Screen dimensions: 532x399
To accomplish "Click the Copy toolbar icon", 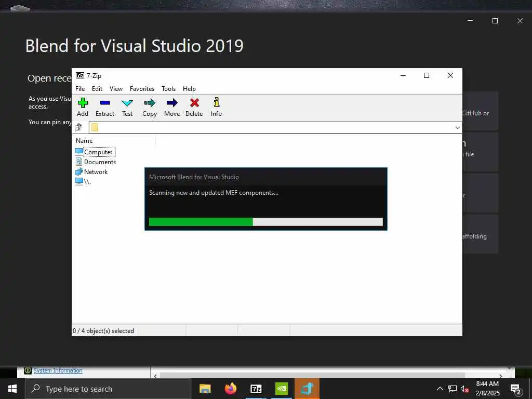I will coord(150,107).
